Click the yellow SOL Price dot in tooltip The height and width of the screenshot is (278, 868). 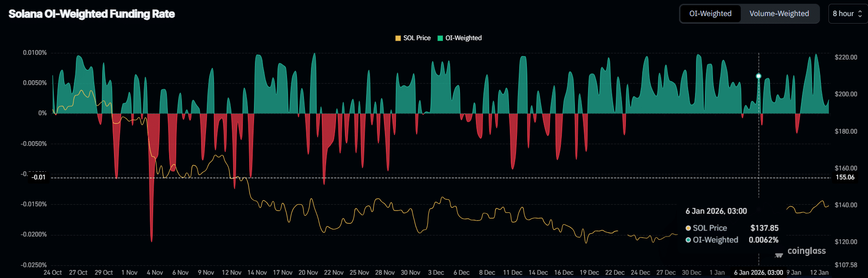point(688,228)
